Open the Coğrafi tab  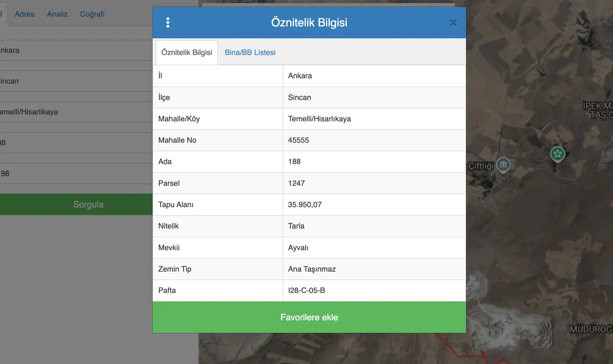point(92,14)
